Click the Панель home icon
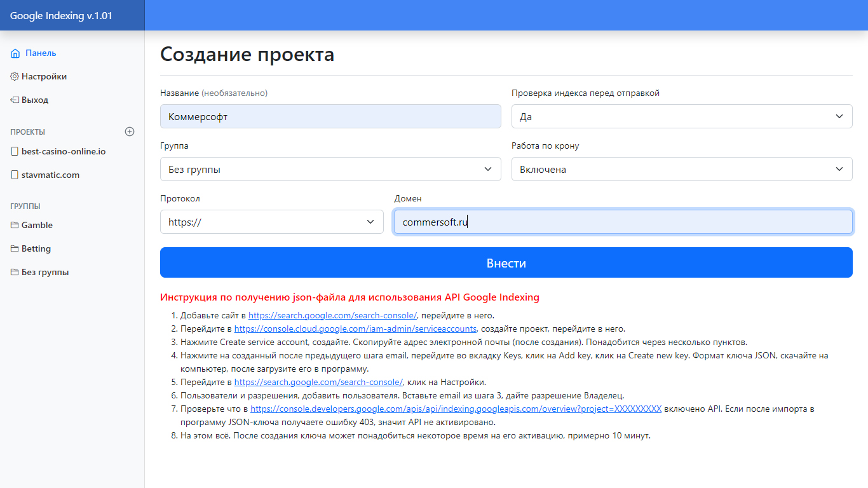868x488 pixels. (x=15, y=53)
